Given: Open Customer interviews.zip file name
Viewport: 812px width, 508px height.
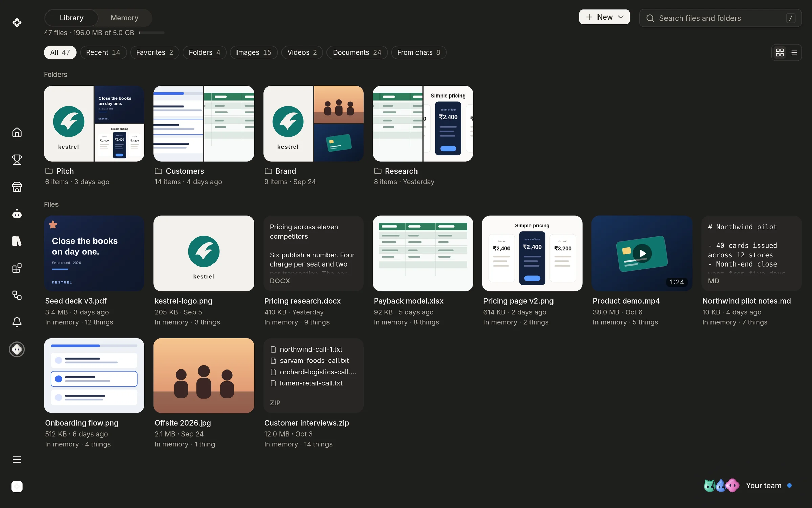Looking at the screenshot, I should point(307,423).
